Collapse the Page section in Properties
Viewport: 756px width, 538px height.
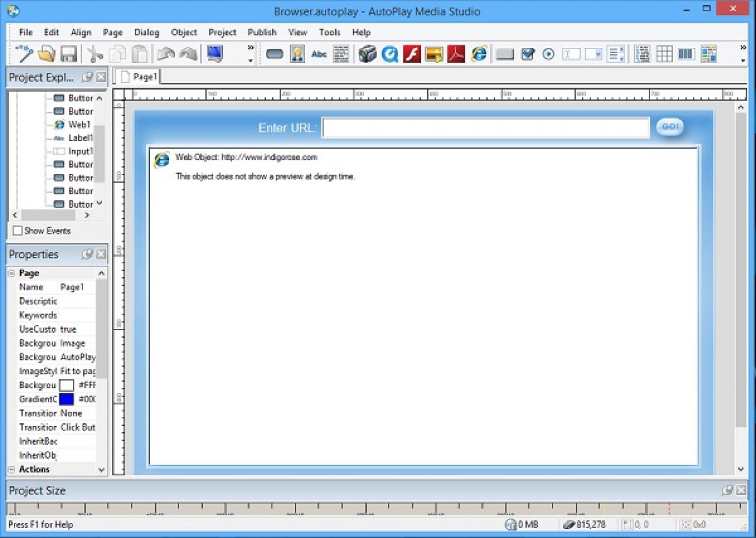11,273
